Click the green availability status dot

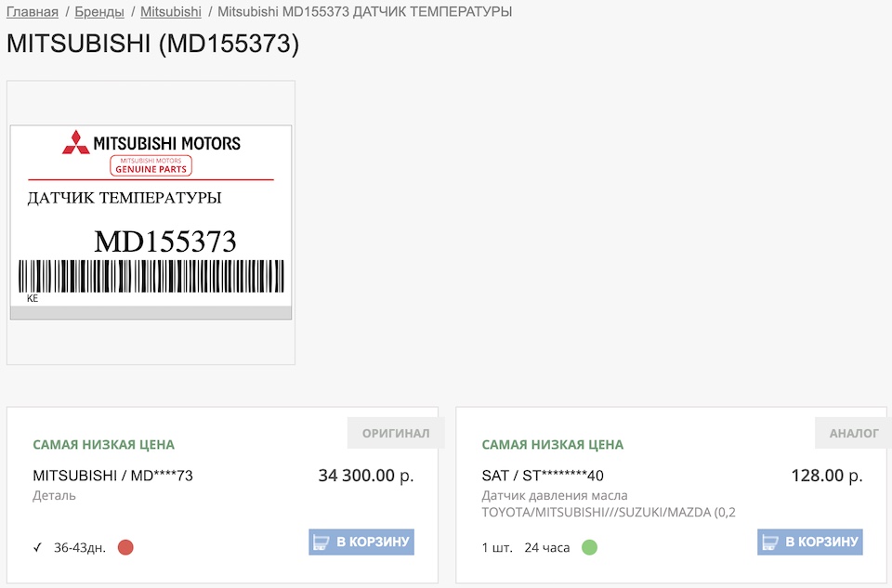point(589,547)
